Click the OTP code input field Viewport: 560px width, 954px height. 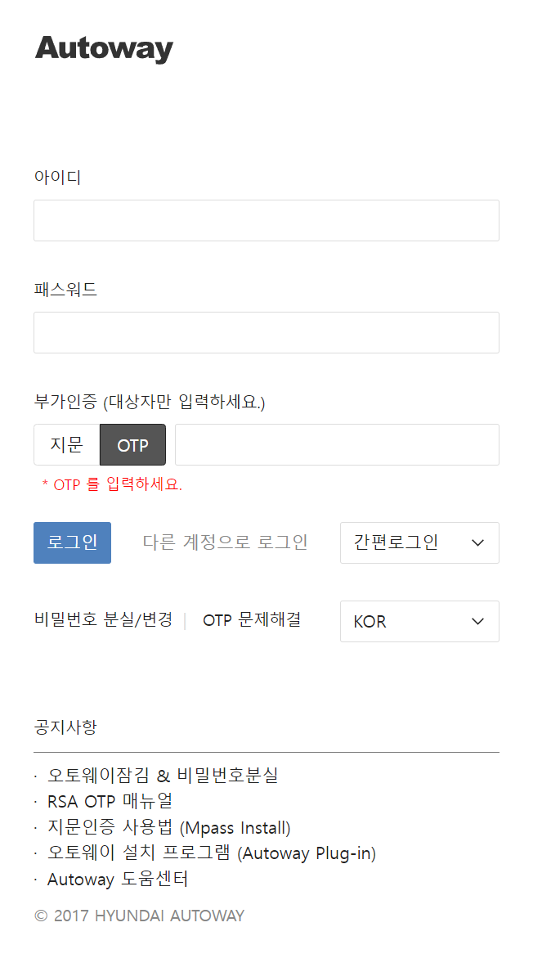coord(337,444)
